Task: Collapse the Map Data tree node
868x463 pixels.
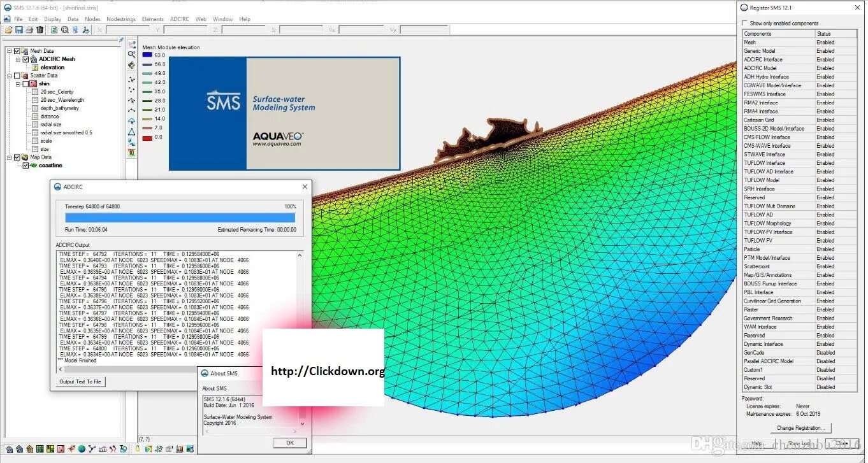Action: click(x=9, y=157)
